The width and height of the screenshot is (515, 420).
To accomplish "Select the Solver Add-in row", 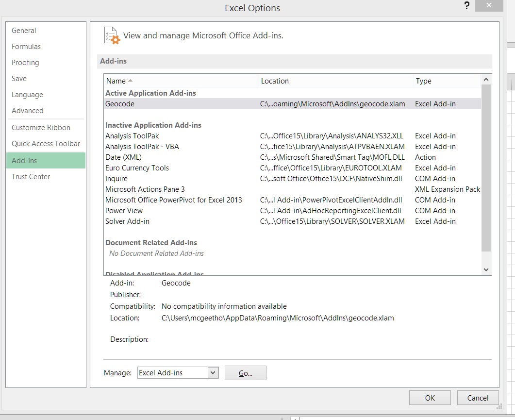I will [x=127, y=221].
